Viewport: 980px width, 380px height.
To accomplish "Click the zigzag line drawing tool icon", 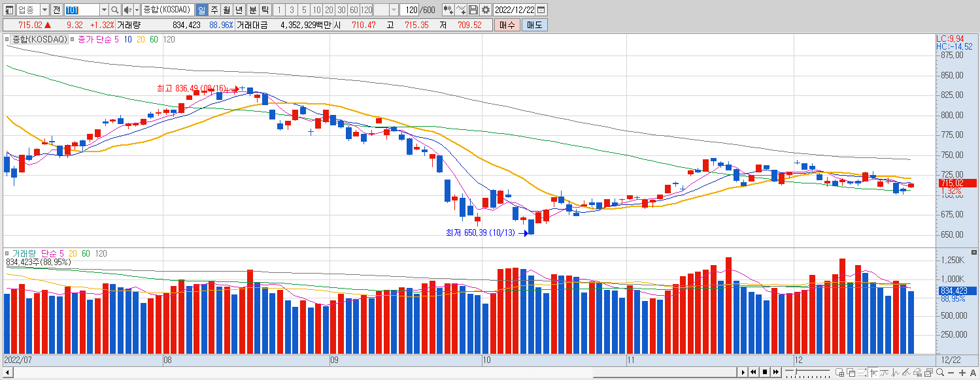I will [895, 373].
